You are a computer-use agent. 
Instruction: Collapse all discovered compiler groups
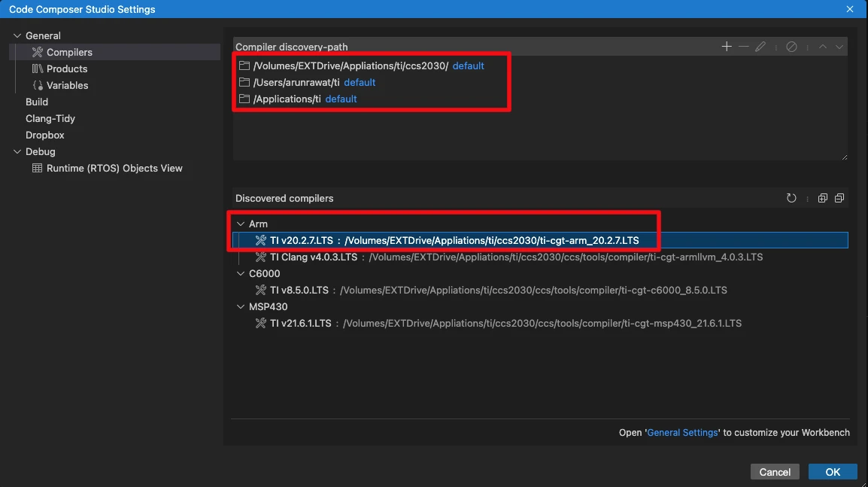pos(839,199)
